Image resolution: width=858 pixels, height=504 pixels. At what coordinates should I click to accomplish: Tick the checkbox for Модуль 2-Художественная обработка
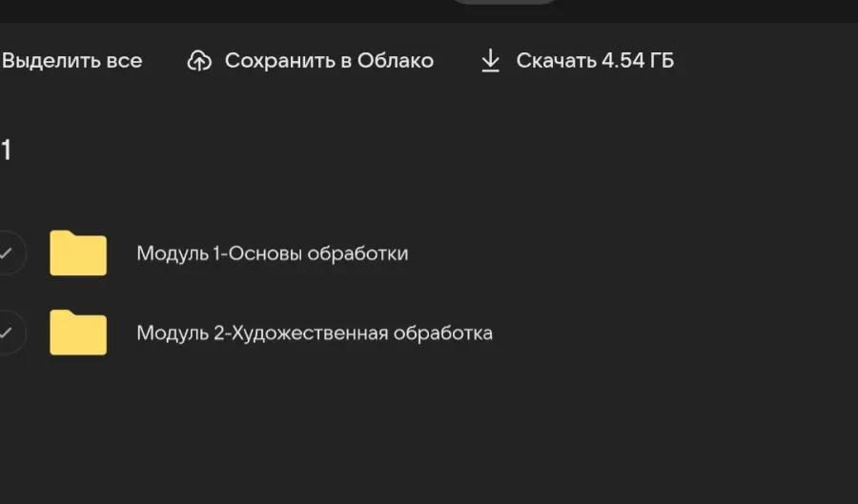click(8, 333)
